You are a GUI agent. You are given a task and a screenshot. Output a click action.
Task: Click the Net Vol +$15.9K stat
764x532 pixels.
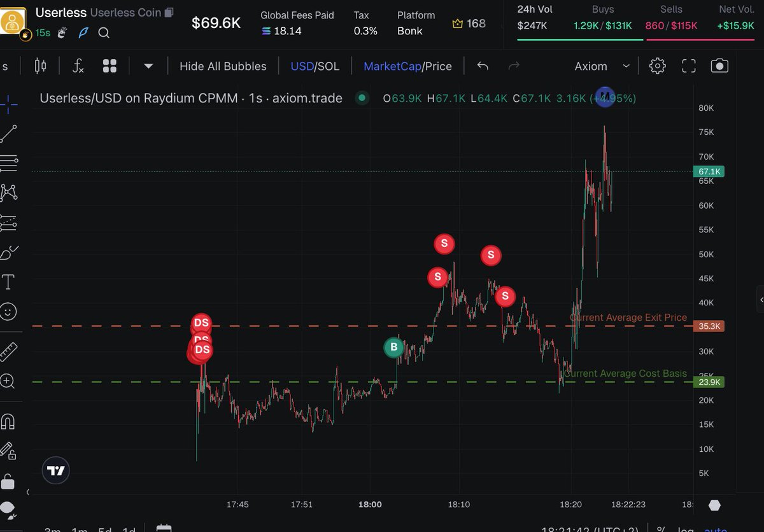pos(737,18)
